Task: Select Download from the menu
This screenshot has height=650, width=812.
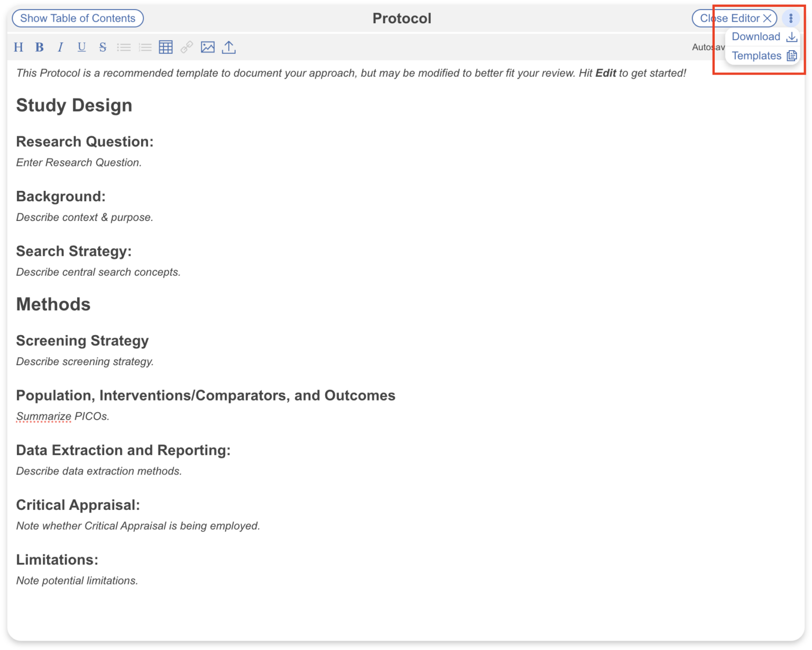Action: pos(756,36)
